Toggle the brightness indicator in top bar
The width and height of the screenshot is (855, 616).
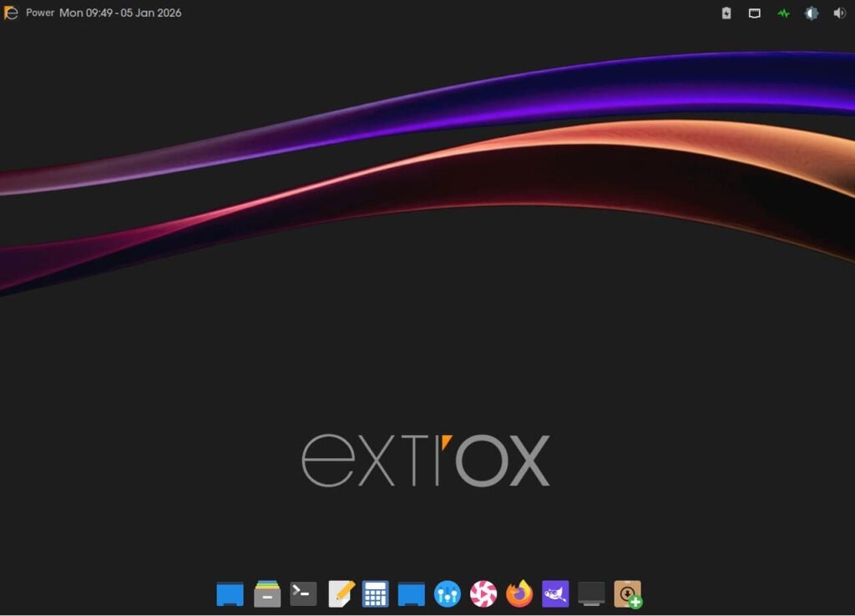(811, 13)
